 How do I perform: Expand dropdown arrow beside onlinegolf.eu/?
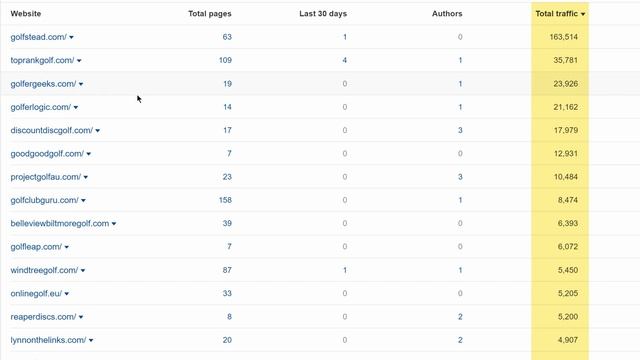click(x=67, y=293)
